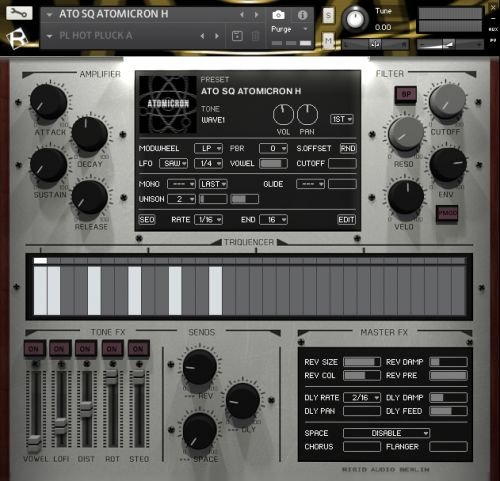Open DLY RATE 2/16 dropdown
Image resolution: width=500 pixels, height=481 pixels.
(x=362, y=397)
